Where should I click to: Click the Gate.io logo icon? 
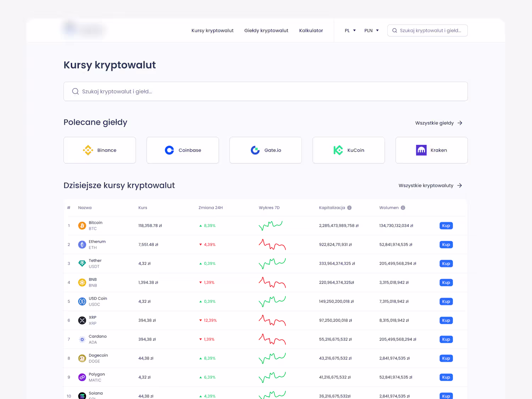255,150
